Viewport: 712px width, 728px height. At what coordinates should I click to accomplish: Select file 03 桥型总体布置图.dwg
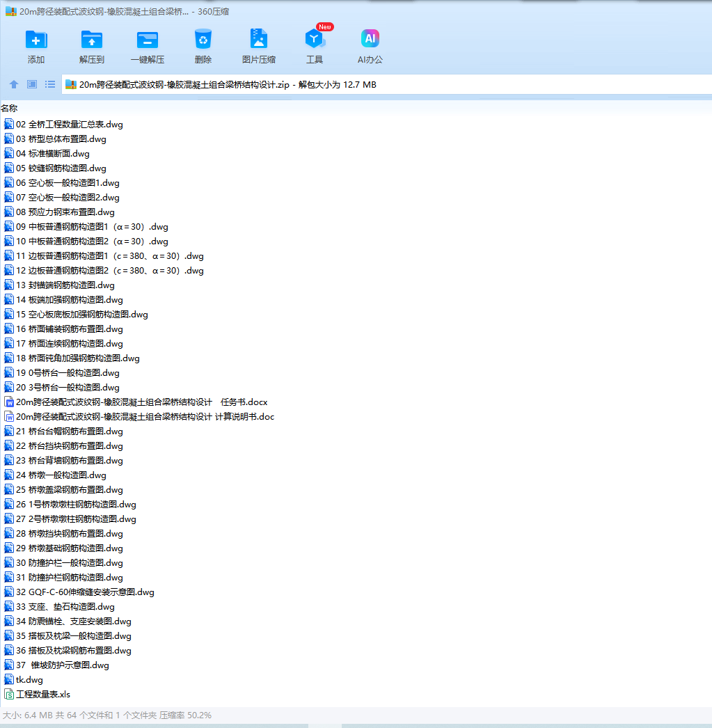click(x=55, y=139)
